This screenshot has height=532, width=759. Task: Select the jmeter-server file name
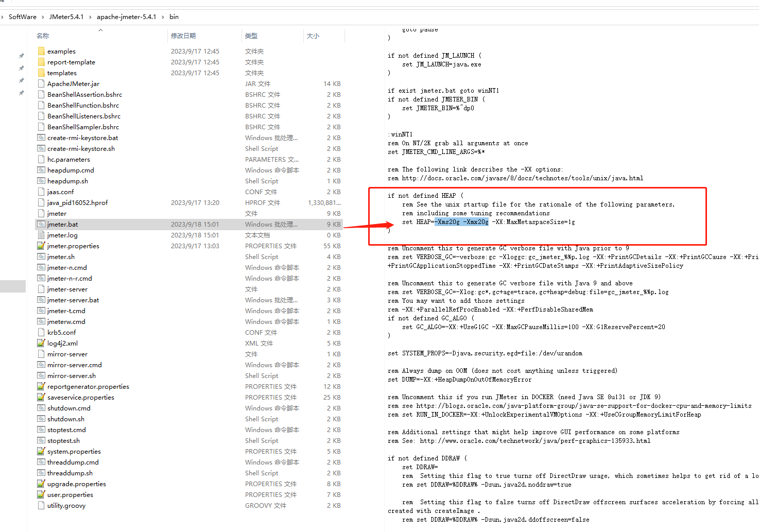coord(67,289)
